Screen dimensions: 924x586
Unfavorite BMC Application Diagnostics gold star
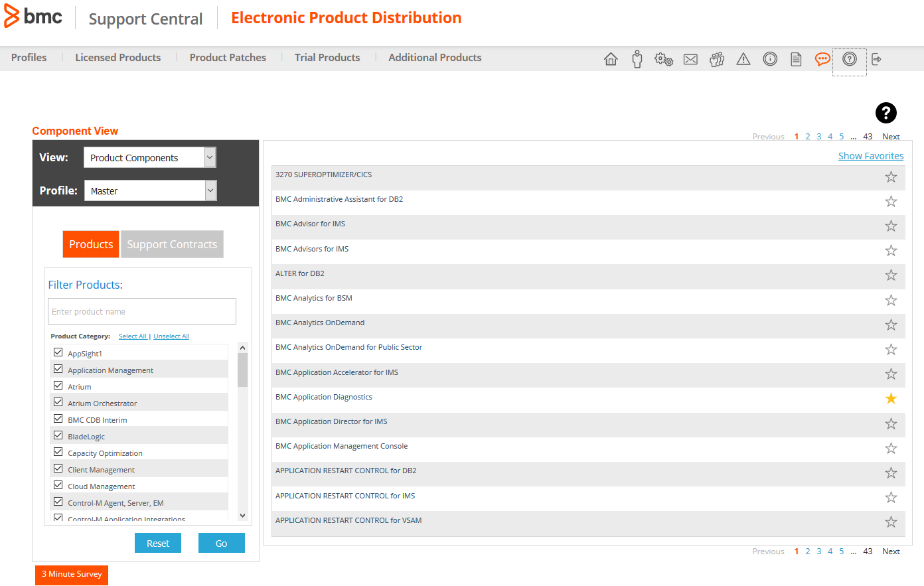[x=891, y=398]
